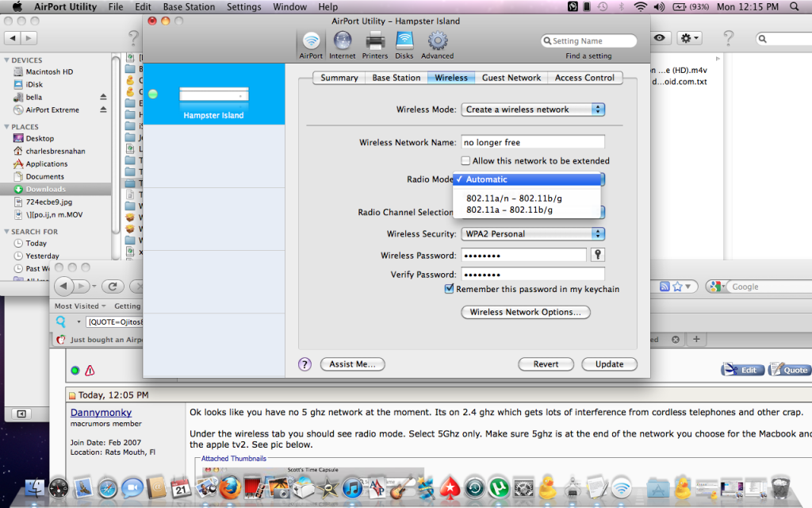Screen dimensions: 812x508
Task: Open the Advanced settings gear pane
Action: point(437,44)
